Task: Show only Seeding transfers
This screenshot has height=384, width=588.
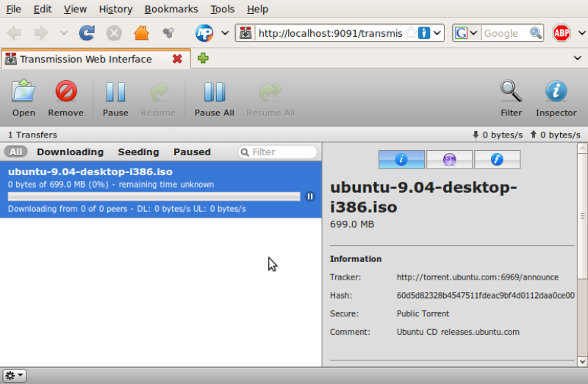Action: (138, 152)
